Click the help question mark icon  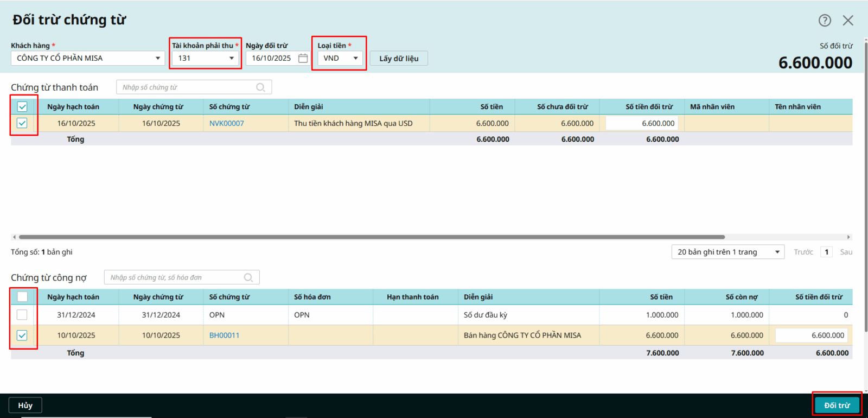[x=825, y=21]
